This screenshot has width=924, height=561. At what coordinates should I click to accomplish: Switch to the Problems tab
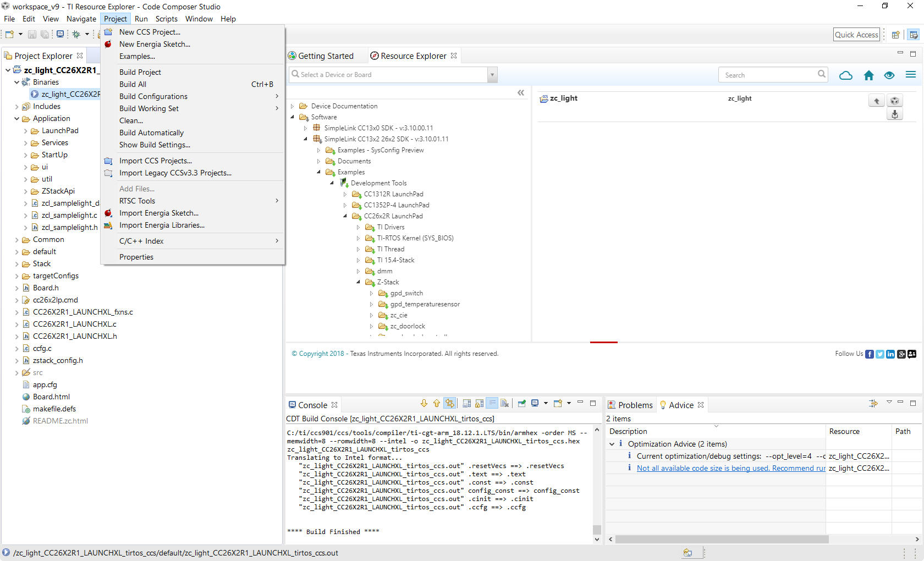pos(635,405)
